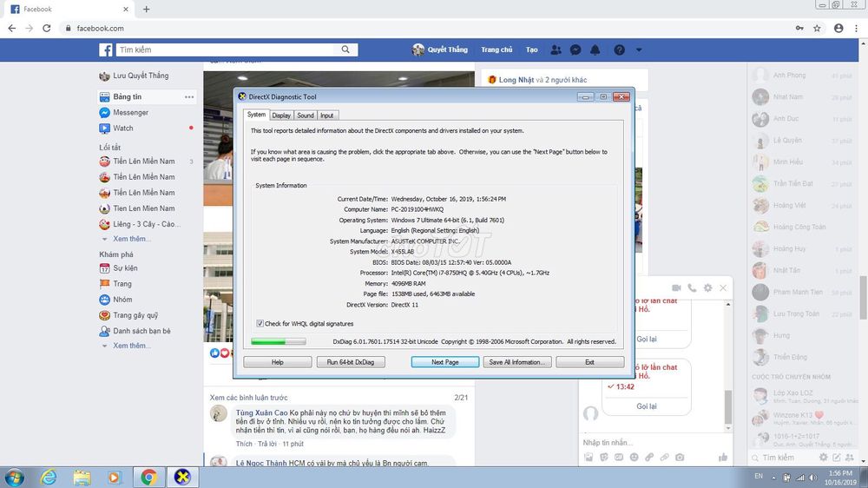Click the Help button in DxDiag
The height and width of the screenshot is (488, 868).
(x=278, y=362)
